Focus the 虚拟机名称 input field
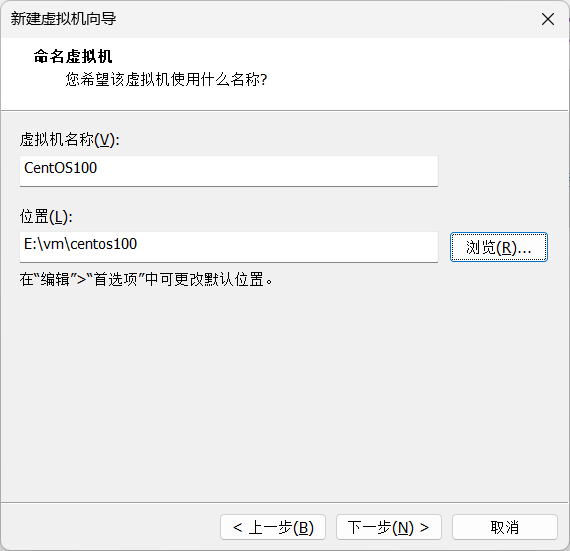Screen dimensions: 570x551 (x=229, y=171)
